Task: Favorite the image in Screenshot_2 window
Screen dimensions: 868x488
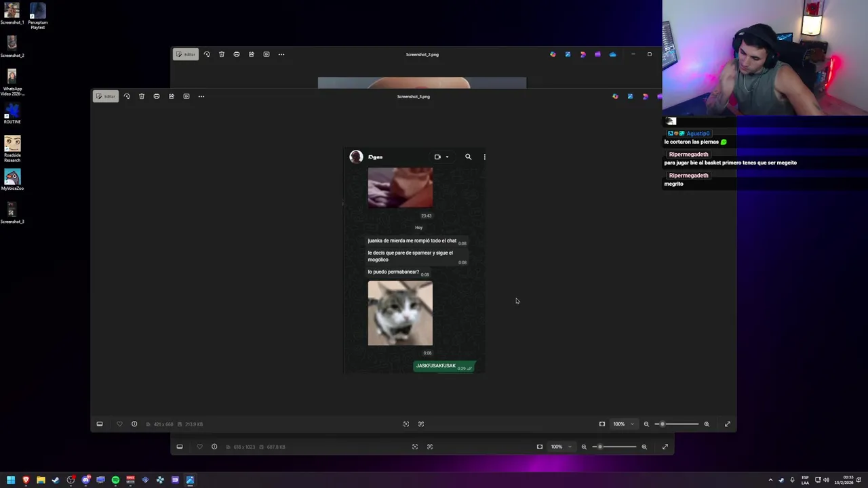Action: 199,447
